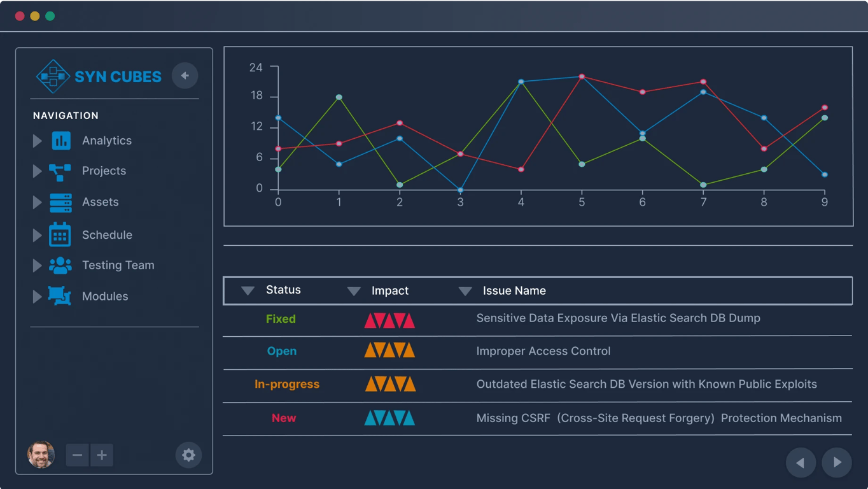The width and height of the screenshot is (868, 489).
Task: Go to next page with right arrow
Action: pyautogui.click(x=837, y=462)
